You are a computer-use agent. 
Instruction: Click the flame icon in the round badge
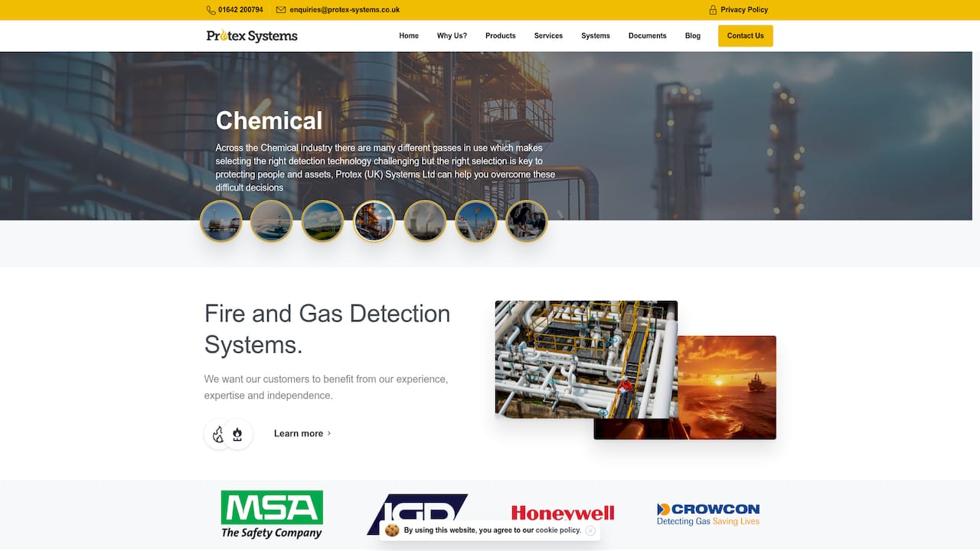(218, 434)
